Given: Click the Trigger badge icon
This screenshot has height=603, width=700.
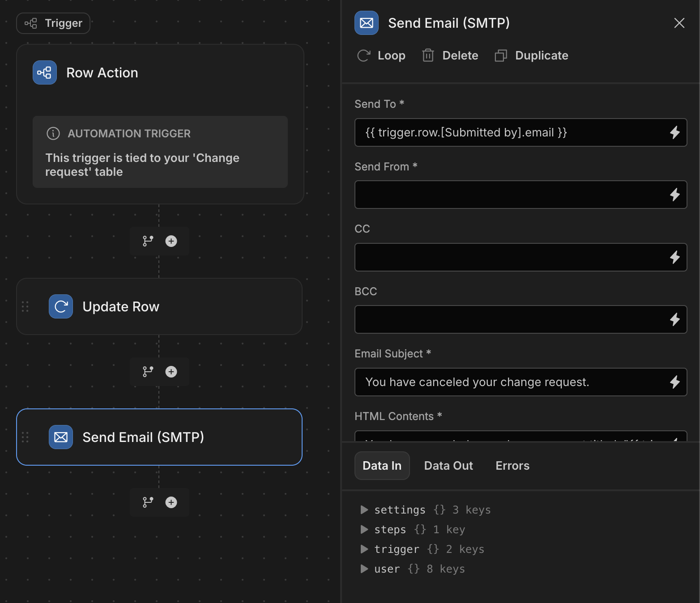Looking at the screenshot, I should (x=31, y=23).
